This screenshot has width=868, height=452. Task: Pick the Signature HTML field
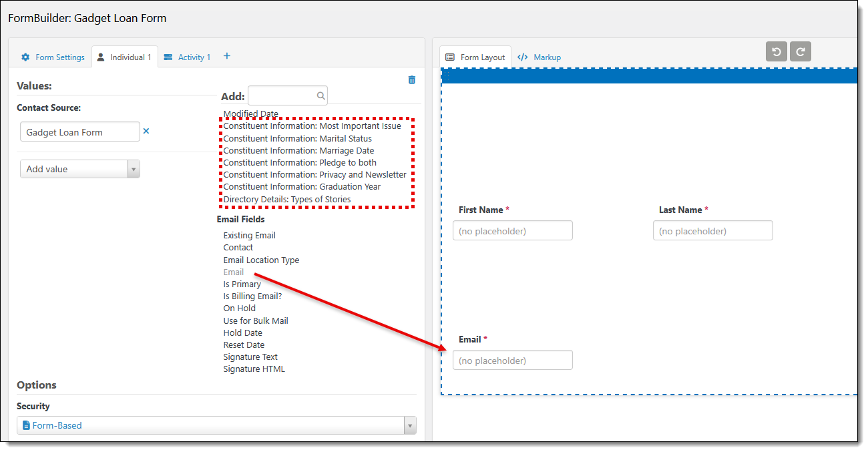[x=254, y=369]
